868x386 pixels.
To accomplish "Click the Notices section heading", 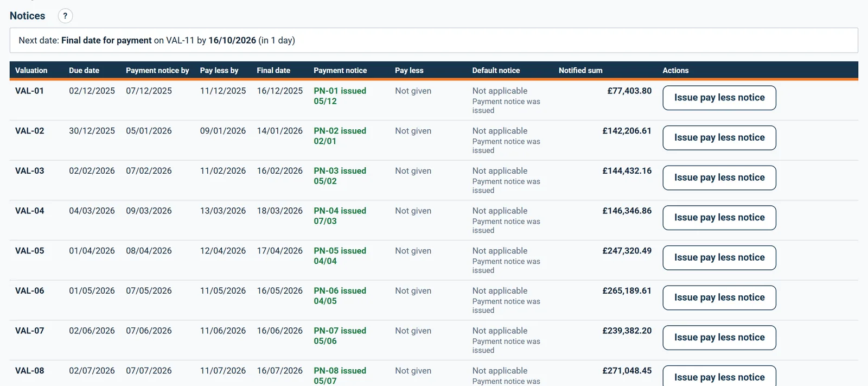I will [x=27, y=16].
